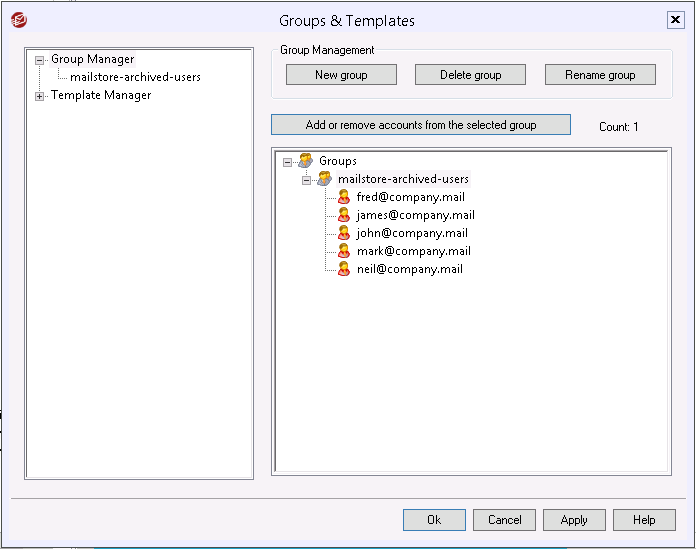This screenshot has height=549, width=696.
Task: Collapse the Groups root node
Action: coord(287,162)
